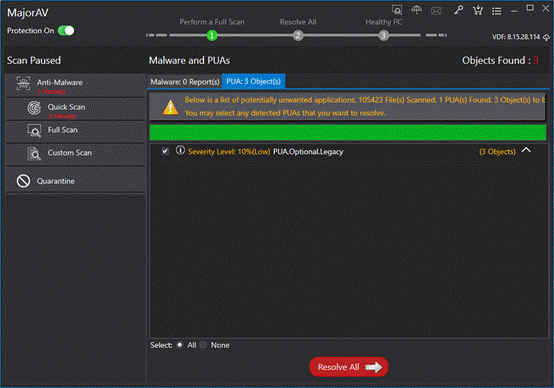Click the MajorAV application title
Screen dimensions: 554x388
(x=28, y=13)
